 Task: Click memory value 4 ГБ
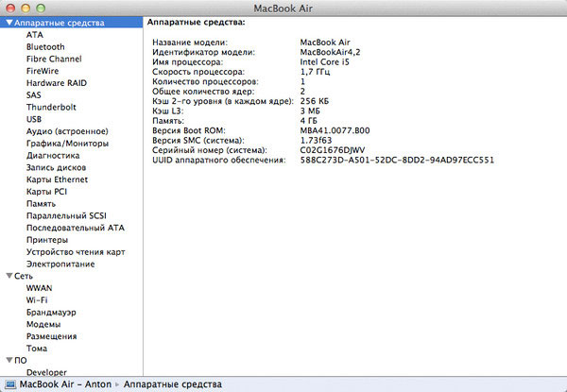pos(308,121)
